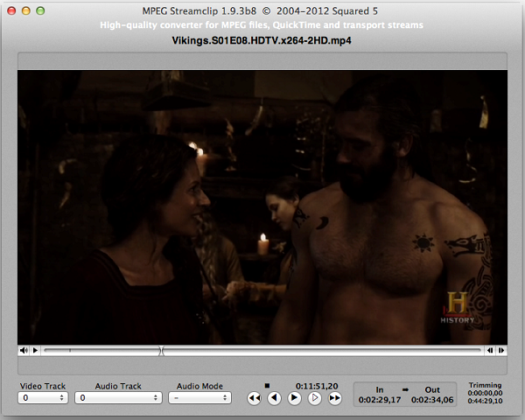Click the step-forward arrow at the timeline's right end

pos(501,351)
